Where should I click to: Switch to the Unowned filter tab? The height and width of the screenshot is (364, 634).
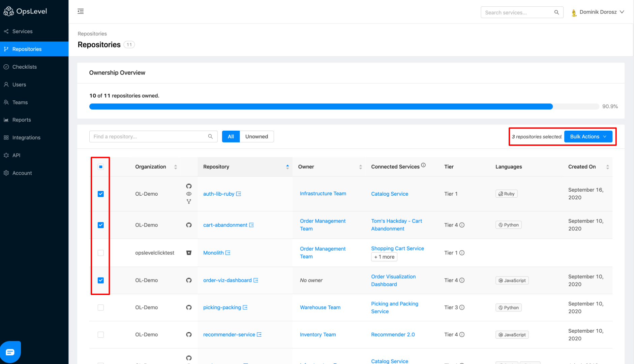[x=256, y=136]
